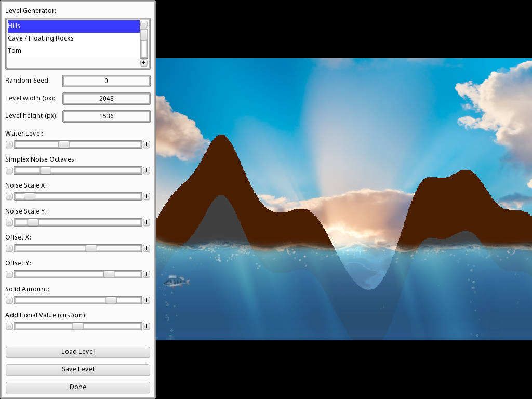Choose Tom generator from list

tap(73, 51)
